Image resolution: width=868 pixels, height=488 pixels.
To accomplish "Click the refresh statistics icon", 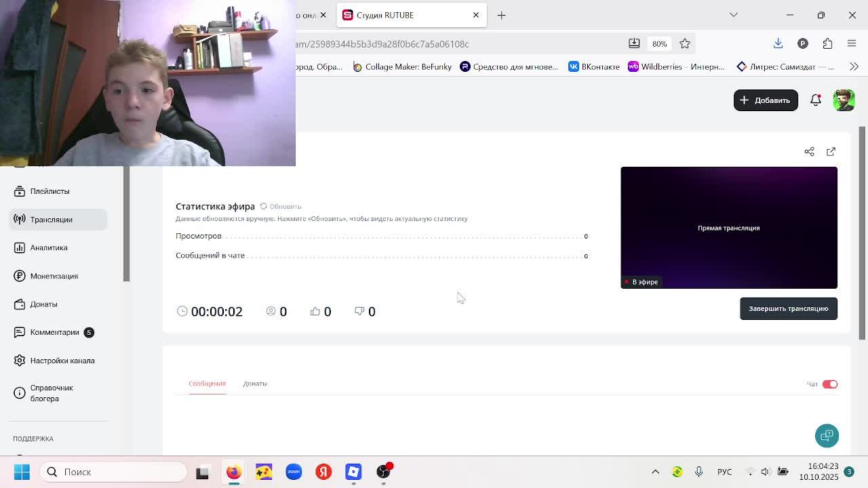I will pyautogui.click(x=264, y=206).
